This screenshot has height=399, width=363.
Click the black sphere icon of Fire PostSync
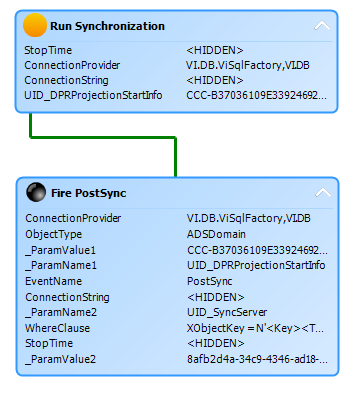pos(36,192)
